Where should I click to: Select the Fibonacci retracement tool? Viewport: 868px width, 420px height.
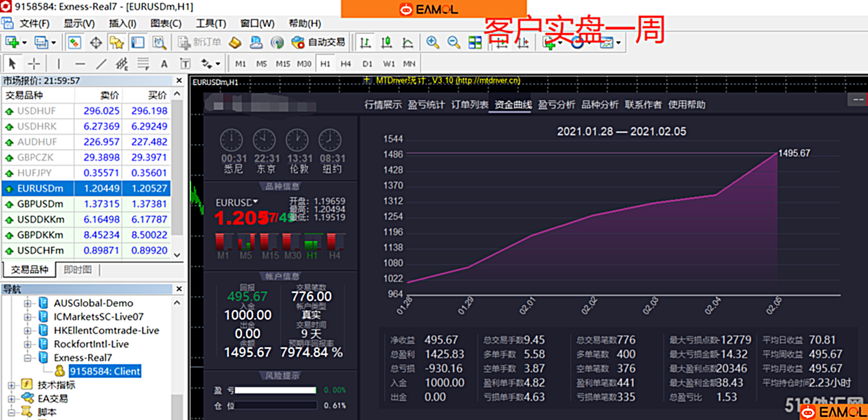pyautogui.click(x=143, y=63)
